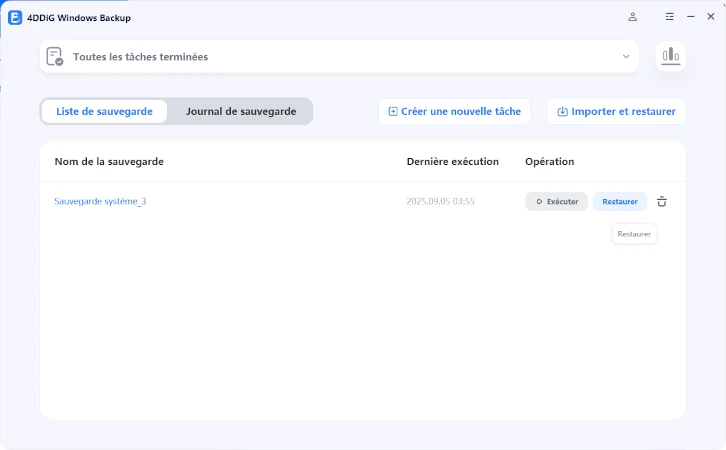Viewport: 726px width, 450px height.
Task: Click the Opération column header
Action: pyautogui.click(x=550, y=162)
